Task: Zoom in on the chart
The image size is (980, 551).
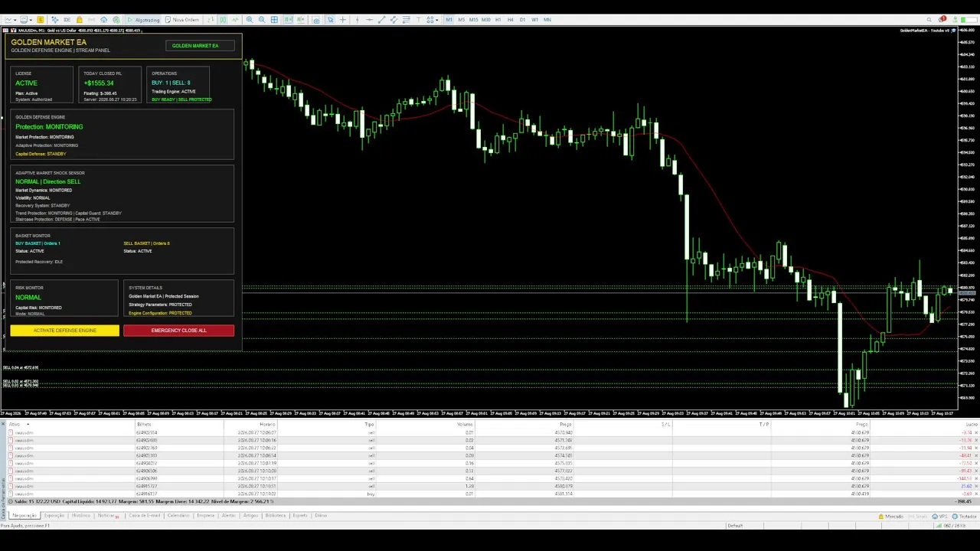Action: click(249, 19)
